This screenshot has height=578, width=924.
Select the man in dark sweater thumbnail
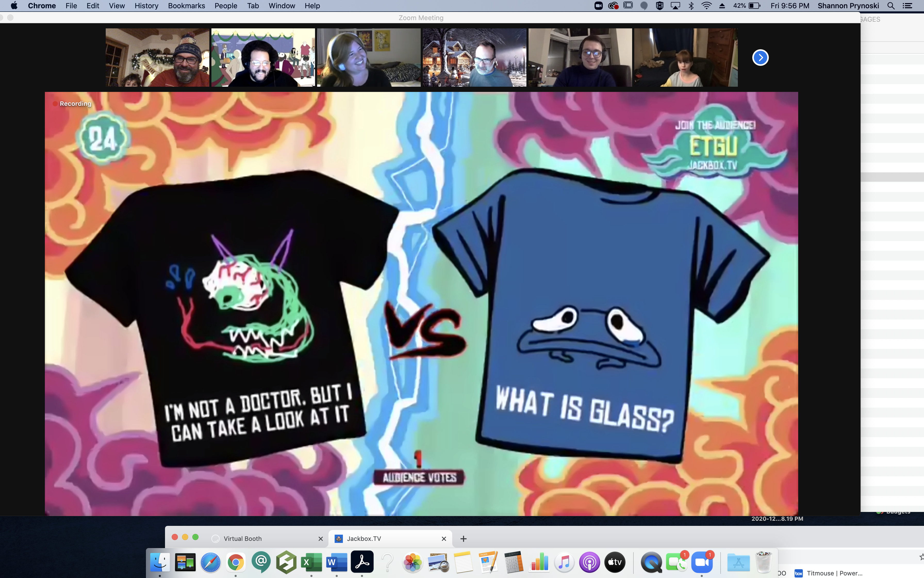pos(580,57)
